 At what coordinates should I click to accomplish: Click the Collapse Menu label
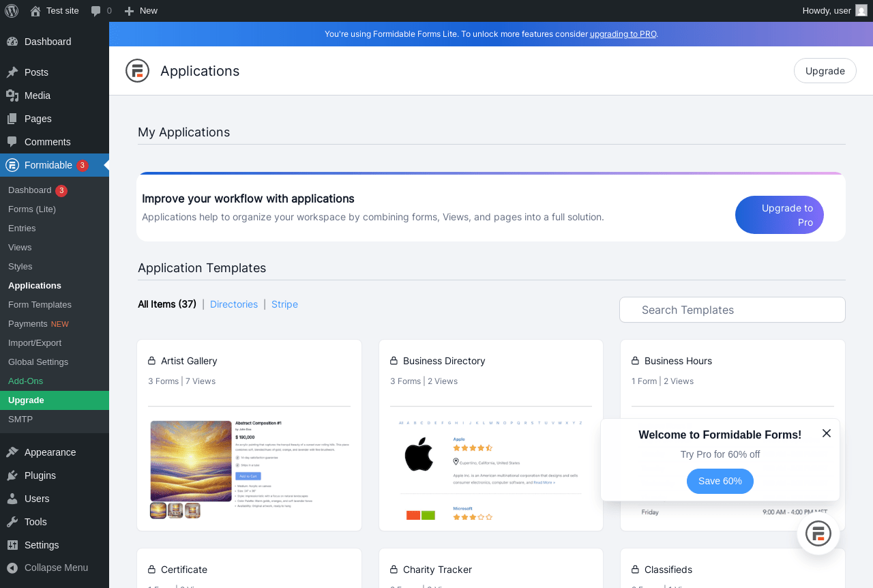56,568
